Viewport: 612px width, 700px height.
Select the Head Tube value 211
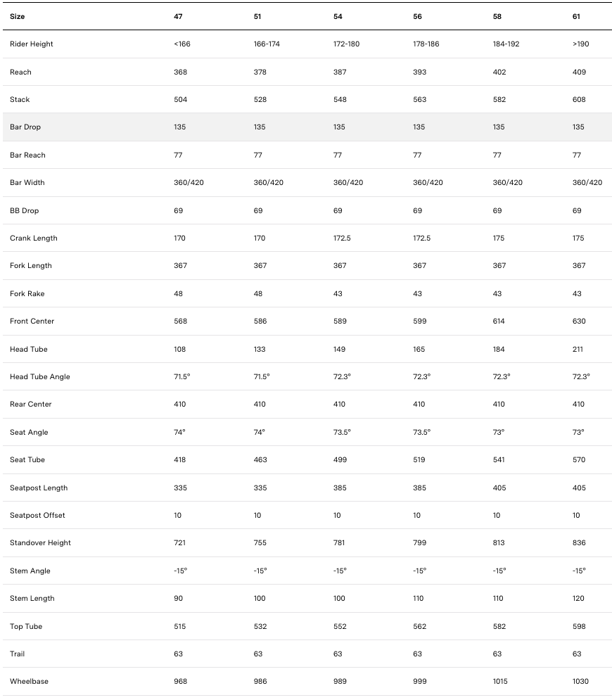point(578,350)
